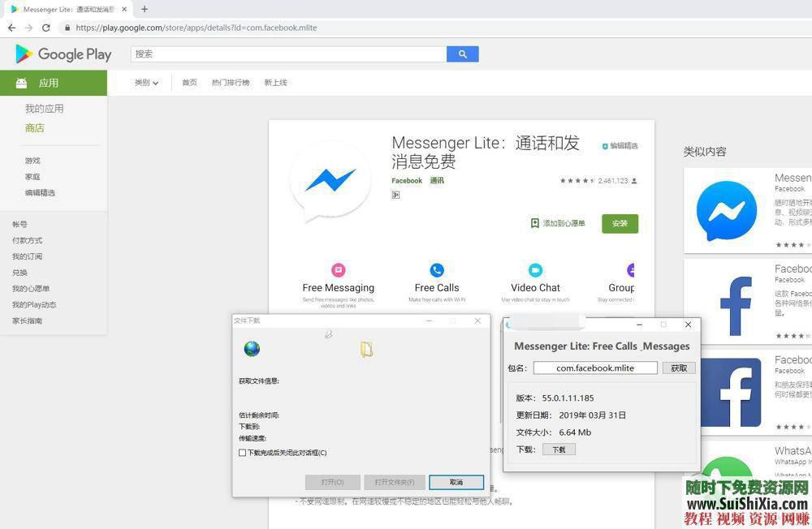Click the Free Calls phone icon
This screenshot has height=529, width=812.
(437, 269)
